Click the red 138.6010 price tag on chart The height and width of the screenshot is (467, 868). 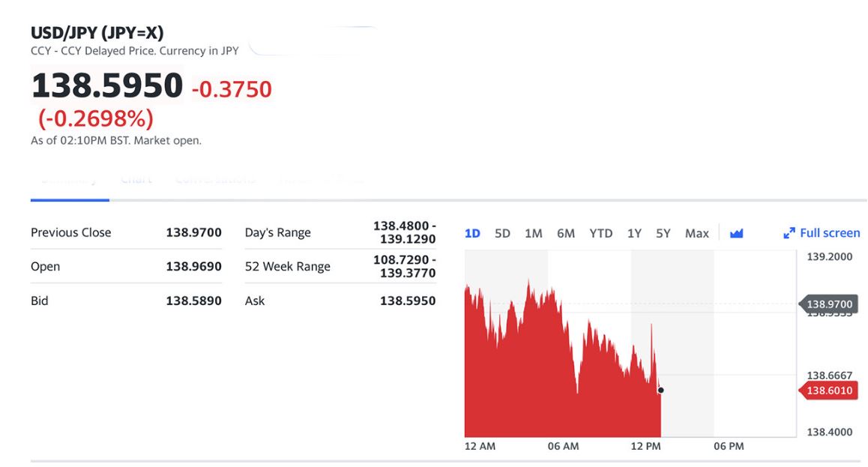click(828, 391)
